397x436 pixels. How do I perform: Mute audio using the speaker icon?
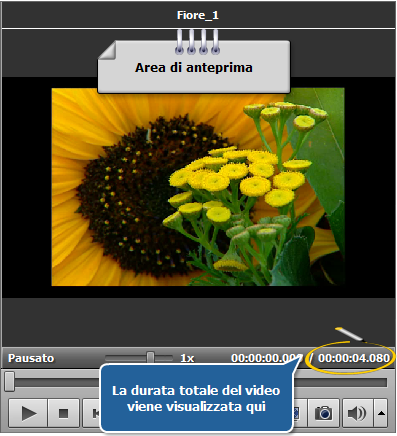[x=358, y=413]
